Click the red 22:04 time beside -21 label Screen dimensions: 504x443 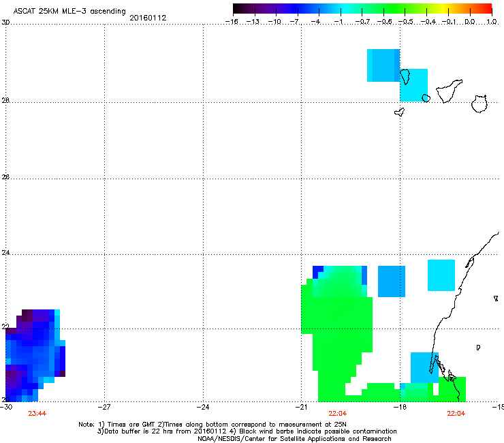coord(338,414)
